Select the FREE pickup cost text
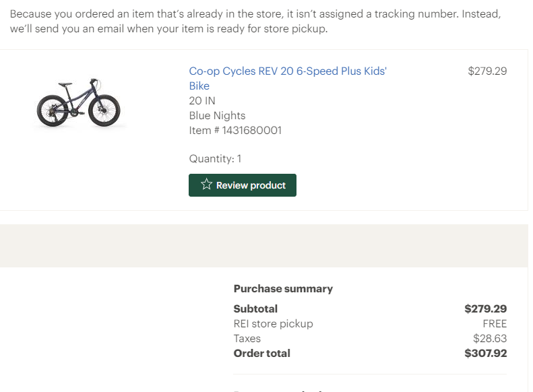This screenshot has height=392, width=533. pos(495,324)
